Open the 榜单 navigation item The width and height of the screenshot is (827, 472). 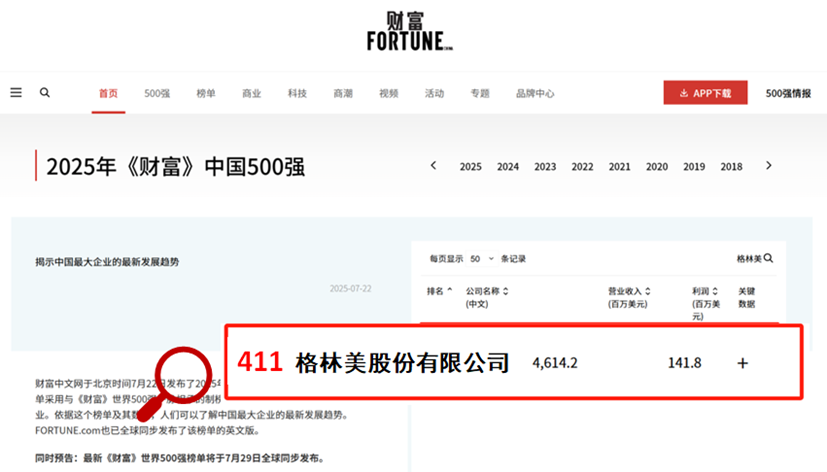(206, 93)
